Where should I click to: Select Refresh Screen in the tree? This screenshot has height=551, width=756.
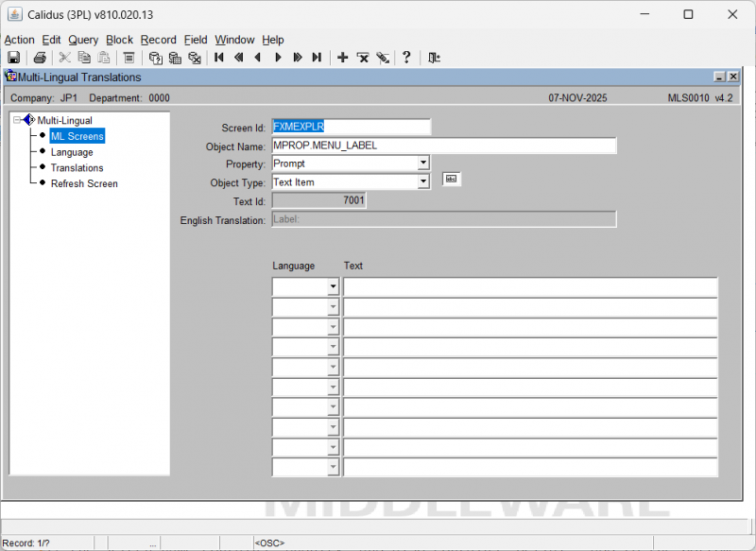[84, 183]
